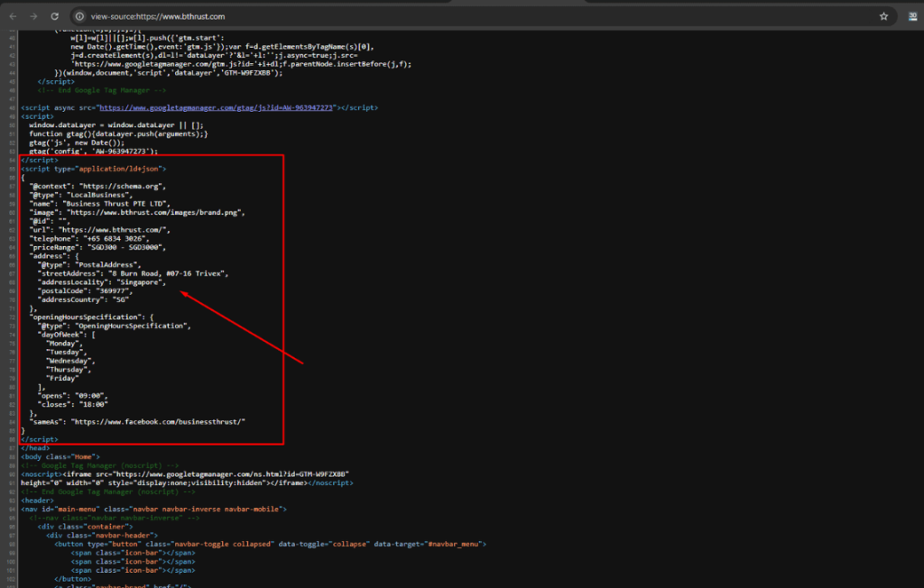Image resolution: width=924 pixels, height=588 pixels.
Task: Click the noscript iframe ns.html line
Action: click(185, 474)
